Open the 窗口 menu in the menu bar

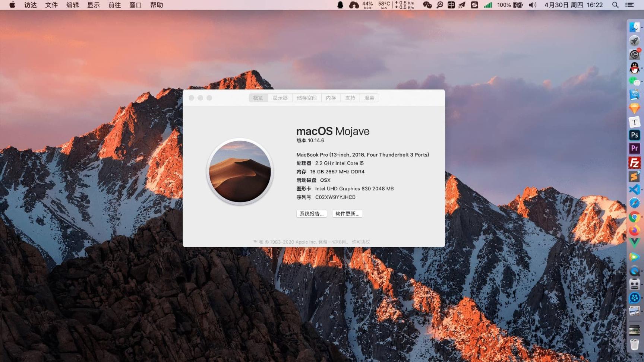(135, 5)
